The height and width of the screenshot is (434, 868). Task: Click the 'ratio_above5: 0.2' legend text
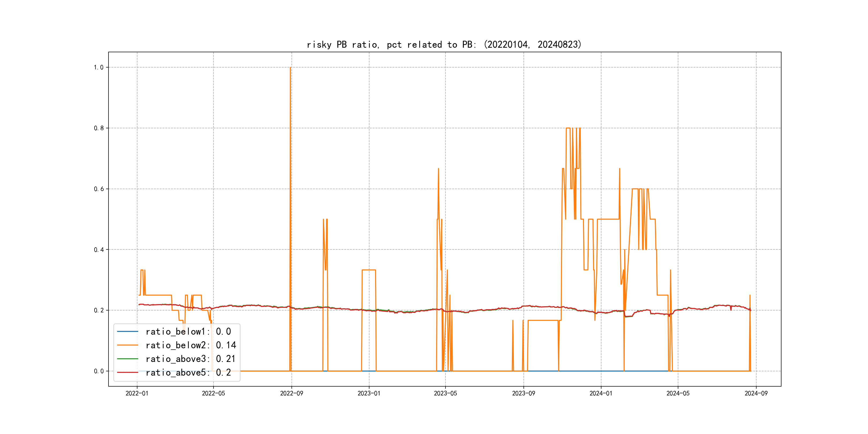pyautogui.click(x=188, y=372)
